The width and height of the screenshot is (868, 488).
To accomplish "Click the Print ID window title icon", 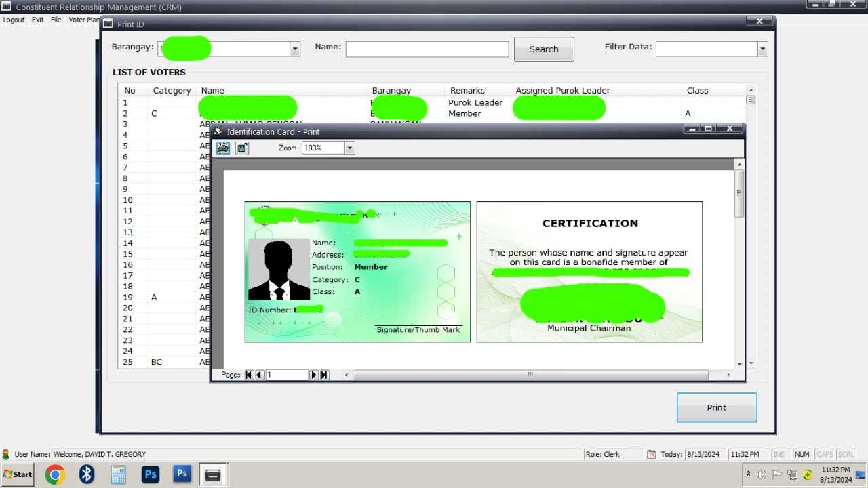I will point(108,24).
